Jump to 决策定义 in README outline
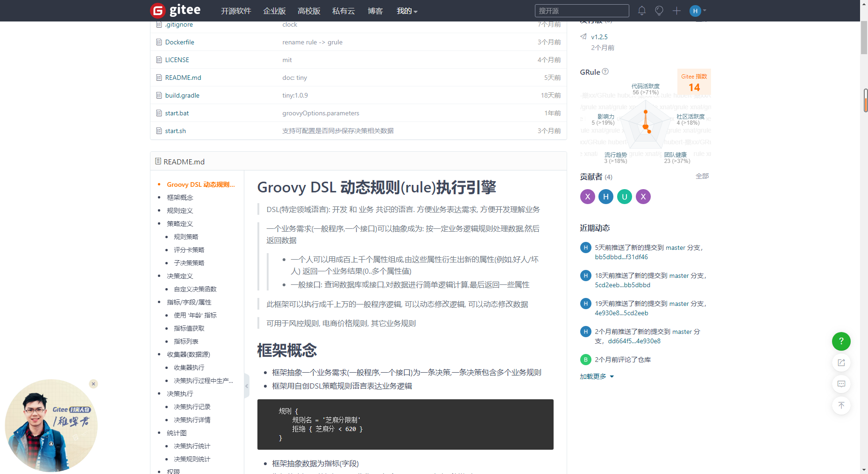 coord(180,276)
